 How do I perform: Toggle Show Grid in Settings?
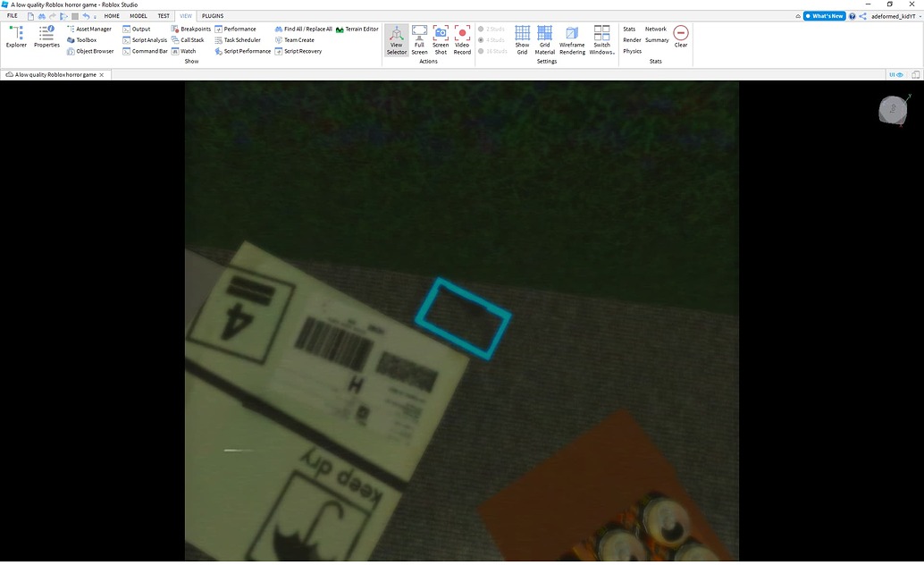(x=522, y=39)
